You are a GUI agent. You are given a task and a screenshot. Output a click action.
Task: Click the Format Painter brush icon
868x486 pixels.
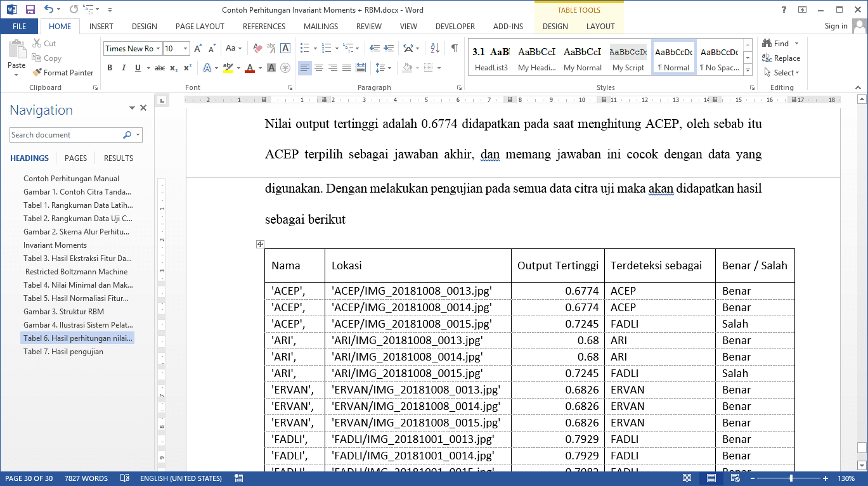coord(37,73)
